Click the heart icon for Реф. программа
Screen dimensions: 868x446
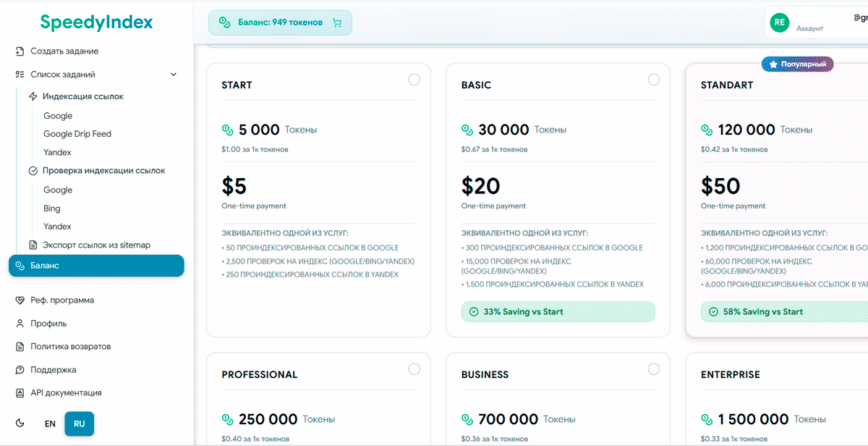(x=20, y=300)
